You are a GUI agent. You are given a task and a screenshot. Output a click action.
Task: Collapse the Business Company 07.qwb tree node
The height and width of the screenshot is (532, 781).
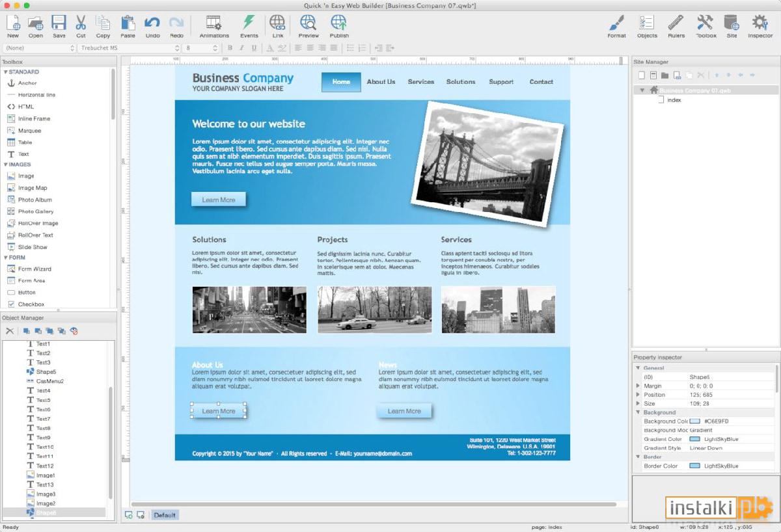point(643,90)
